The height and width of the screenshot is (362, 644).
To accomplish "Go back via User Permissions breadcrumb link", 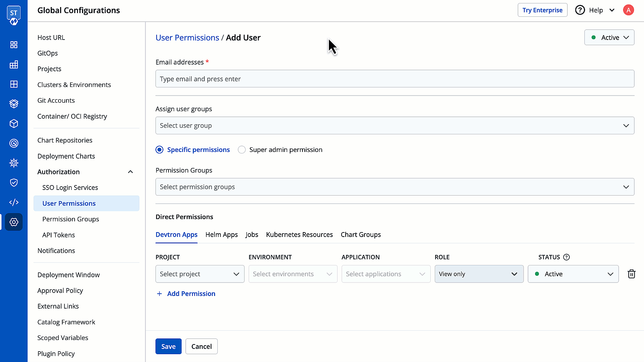I will coord(187,38).
